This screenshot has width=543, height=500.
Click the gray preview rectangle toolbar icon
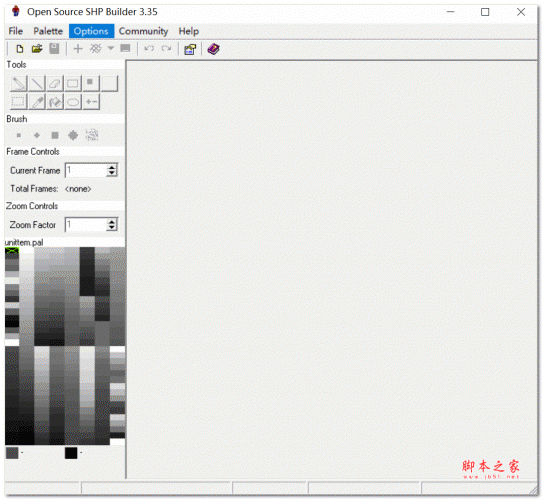pos(125,48)
